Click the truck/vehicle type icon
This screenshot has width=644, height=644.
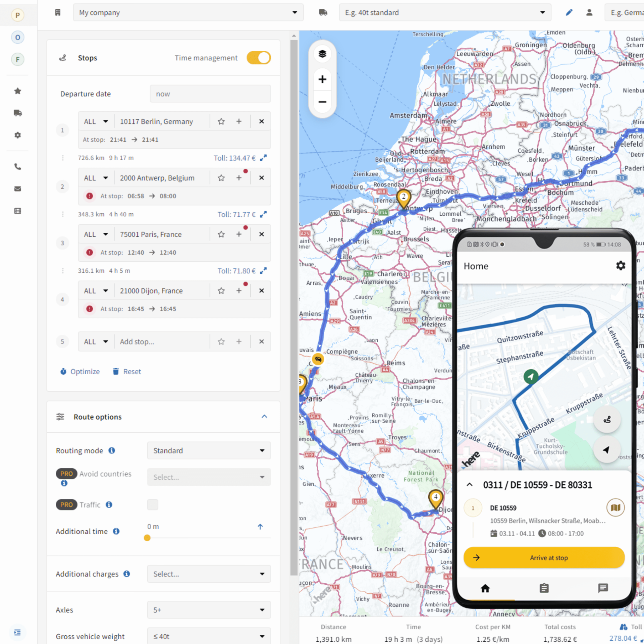[324, 13]
